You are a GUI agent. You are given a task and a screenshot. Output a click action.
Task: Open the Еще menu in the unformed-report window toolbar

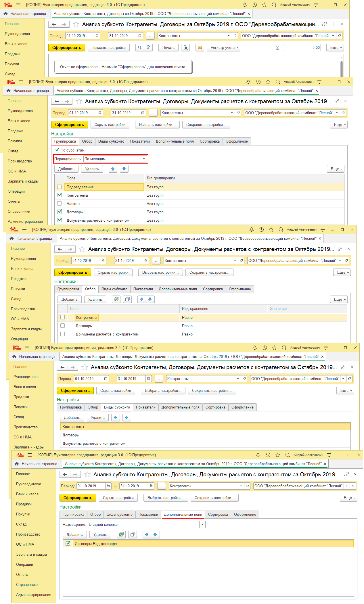tap(335, 48)
